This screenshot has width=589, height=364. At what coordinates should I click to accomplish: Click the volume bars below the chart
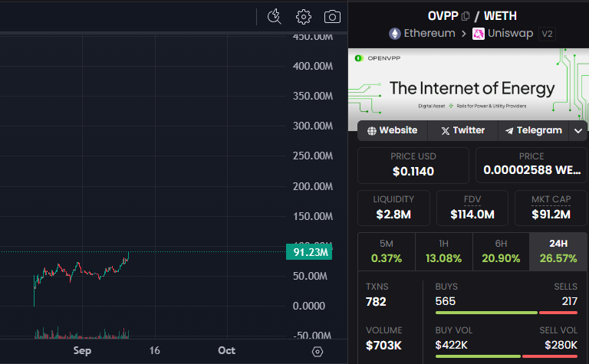coord(81,333)
